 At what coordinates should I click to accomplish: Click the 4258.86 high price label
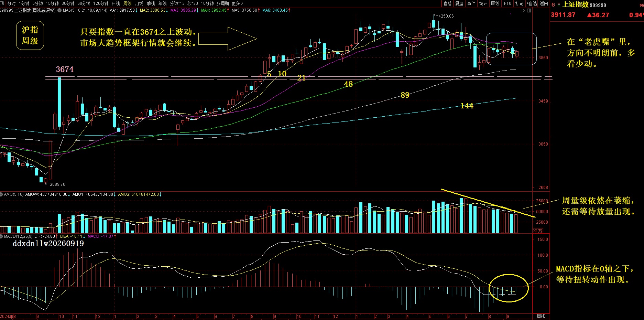(x=446, y=16)
